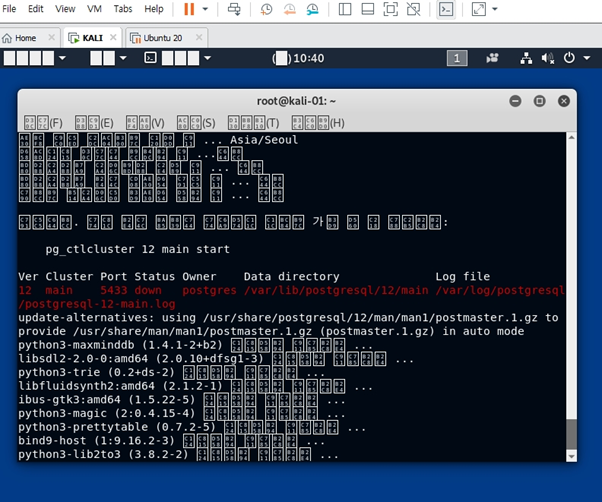The image size is (602, 502).
Task: Click terminal scrollbar down arrow
Action: click(x=571, y=456)
